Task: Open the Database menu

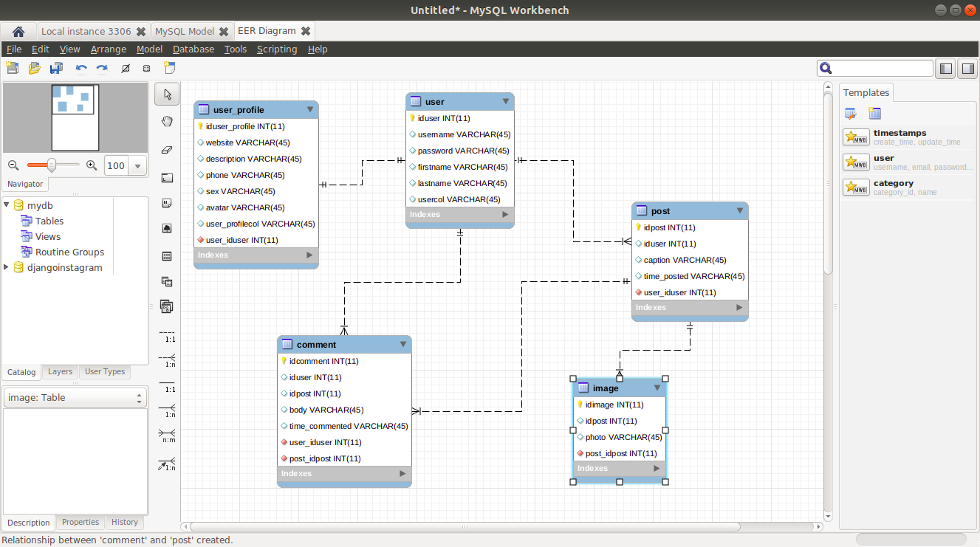Action: (x=193, y=49)
